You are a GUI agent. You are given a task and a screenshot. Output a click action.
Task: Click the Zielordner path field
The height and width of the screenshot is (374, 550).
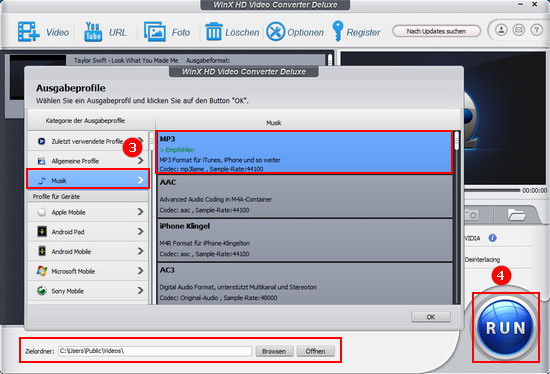pyautogui.click(x=155, y=351)
